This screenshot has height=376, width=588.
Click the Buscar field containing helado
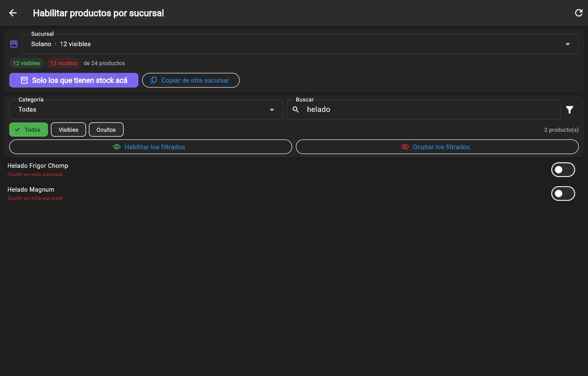[x=423, y=110]
